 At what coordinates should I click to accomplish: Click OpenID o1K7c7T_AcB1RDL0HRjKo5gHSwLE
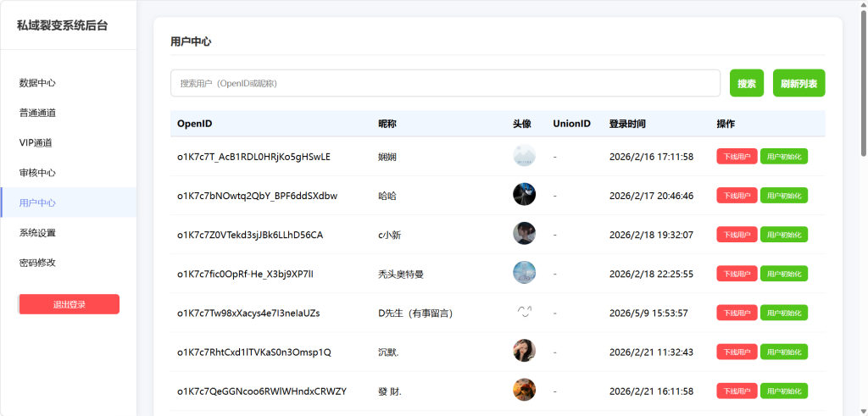(253, 157)
